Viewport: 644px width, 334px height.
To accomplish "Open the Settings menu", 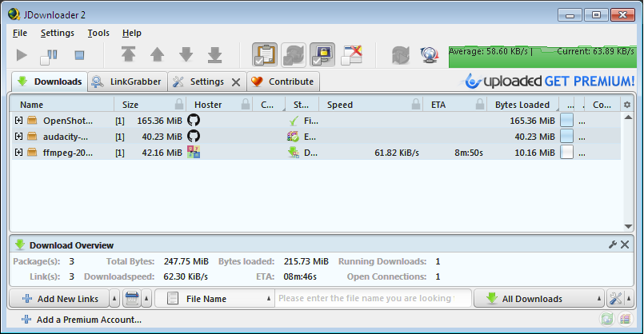I will click(x=57, y=33).
